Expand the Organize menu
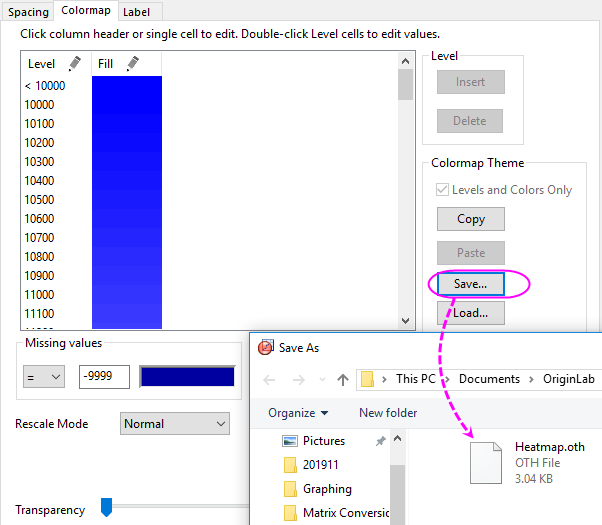The image size is (602, 525). [x=298, y=413]
